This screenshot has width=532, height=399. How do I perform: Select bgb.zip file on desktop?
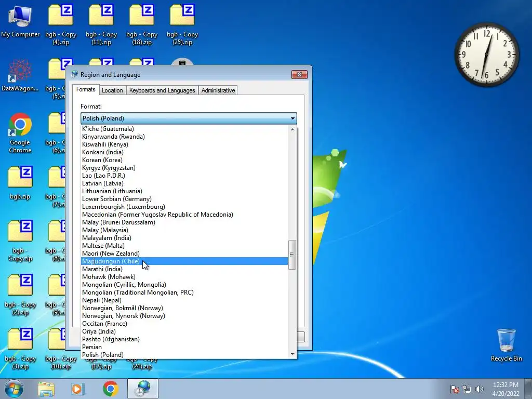[20, 182]
